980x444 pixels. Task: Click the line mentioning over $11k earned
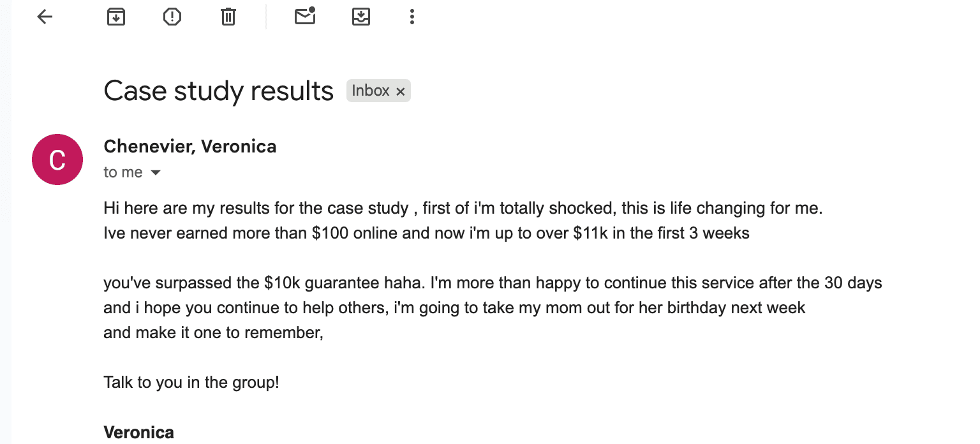426,233
